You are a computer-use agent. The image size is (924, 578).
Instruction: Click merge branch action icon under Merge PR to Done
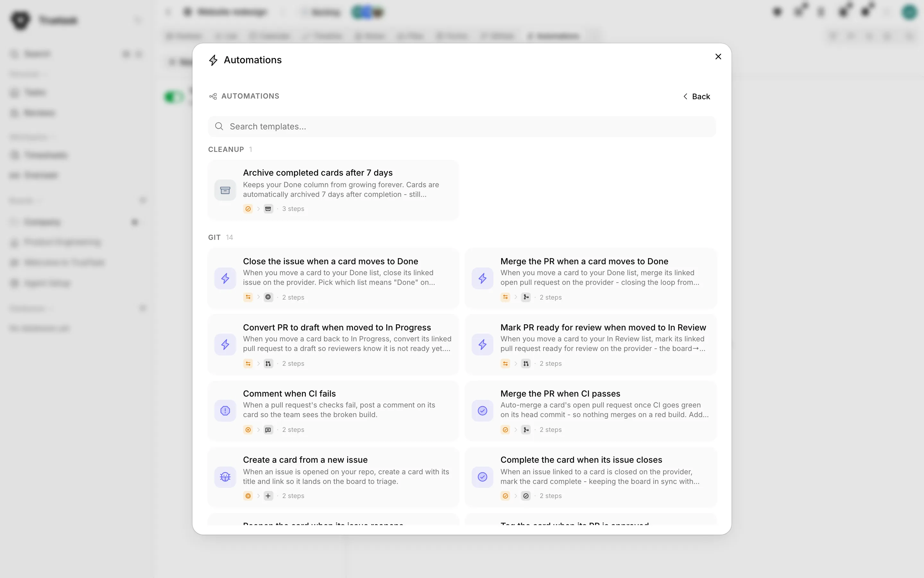tap(526, 297)
